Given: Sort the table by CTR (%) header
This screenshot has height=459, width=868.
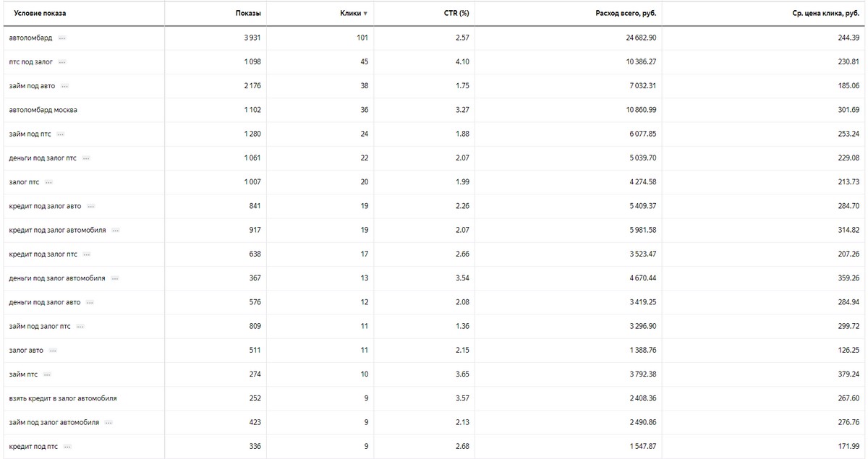Looking at the screenshot, I should pyautogui.click(x=456, y=13).
